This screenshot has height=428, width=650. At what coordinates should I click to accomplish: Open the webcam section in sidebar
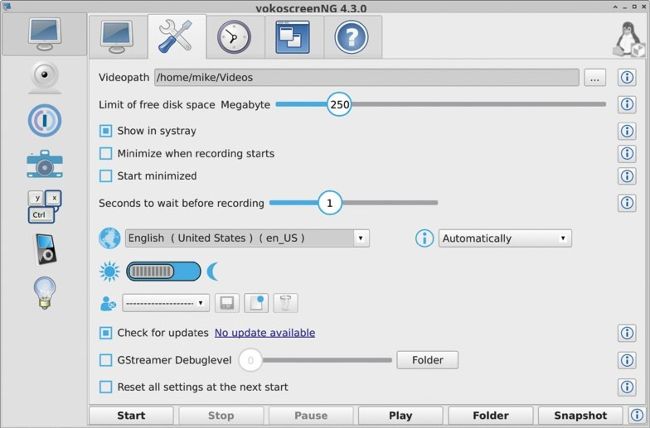(x=44, y=78)
